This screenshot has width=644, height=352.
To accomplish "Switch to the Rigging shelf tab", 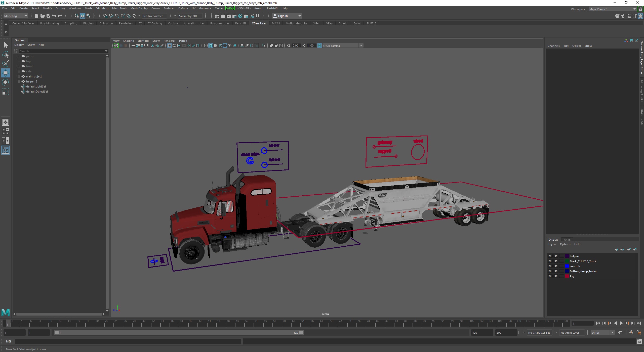I will (88, 23).
